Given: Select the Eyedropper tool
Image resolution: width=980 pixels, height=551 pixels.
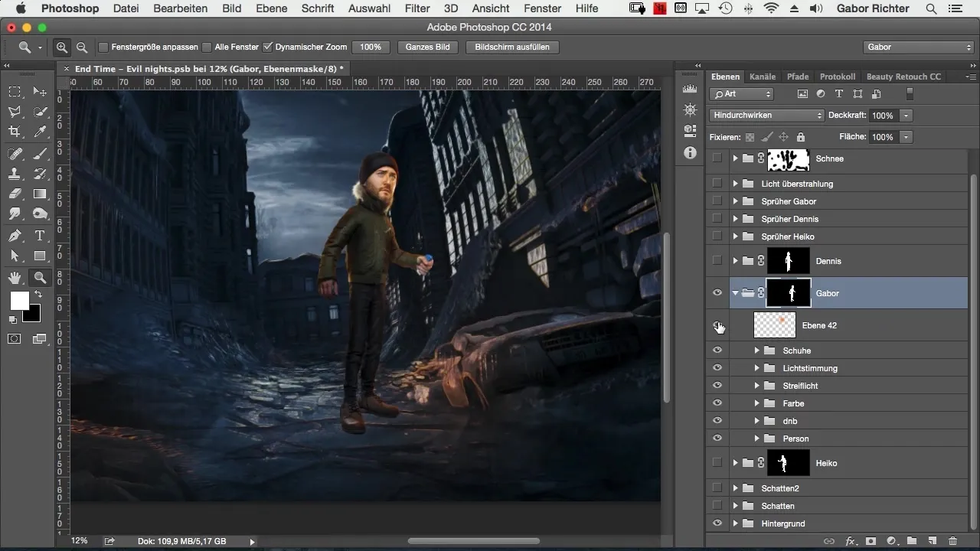Looking at the screenshot, I should [40, 132].
